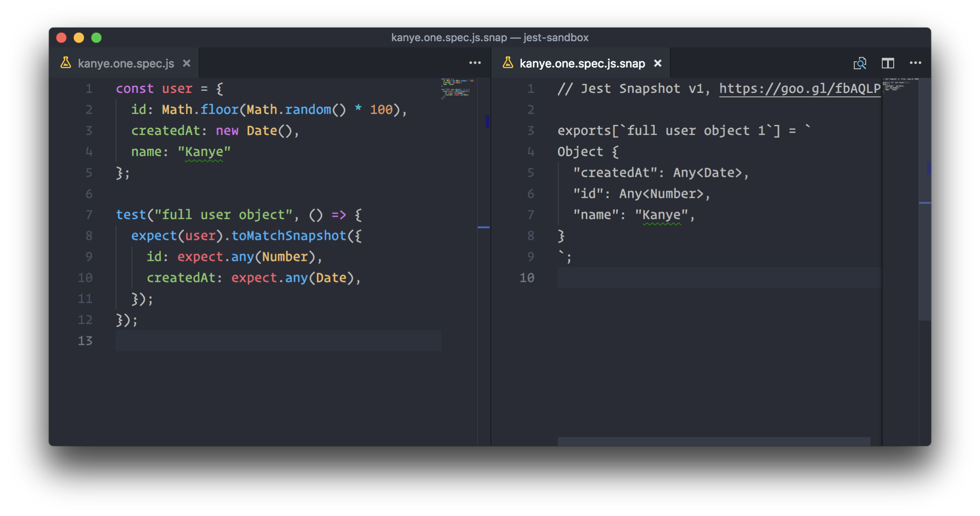Click the left editor minimap
Viewport: 980px width, 516px height.
click(456, 89)
